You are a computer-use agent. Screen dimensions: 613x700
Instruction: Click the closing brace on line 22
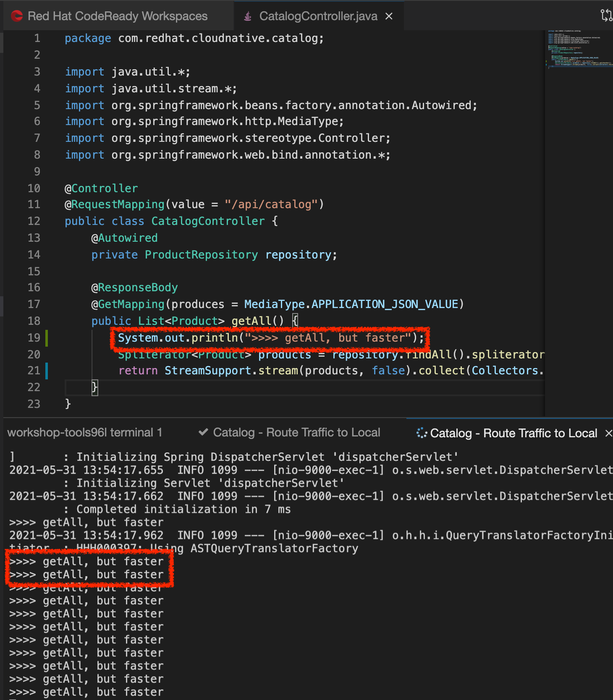click(x=94, y=387)
